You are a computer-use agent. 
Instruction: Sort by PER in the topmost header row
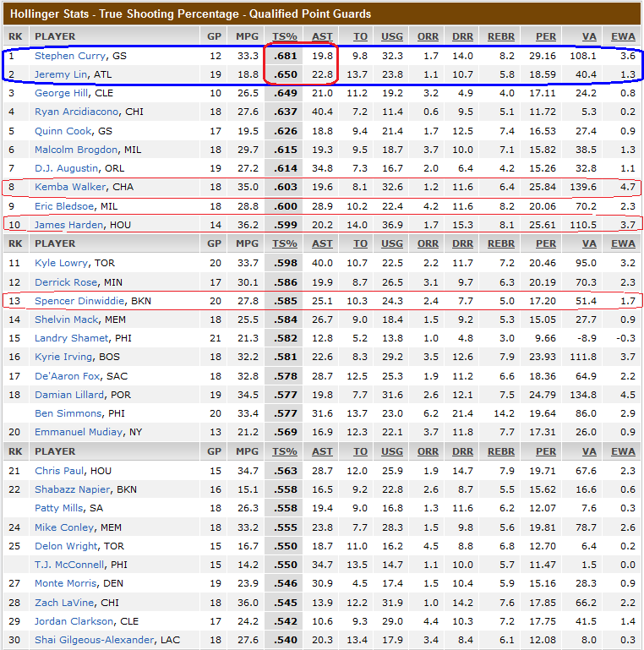pyautogui.click(x=545, y=36)
